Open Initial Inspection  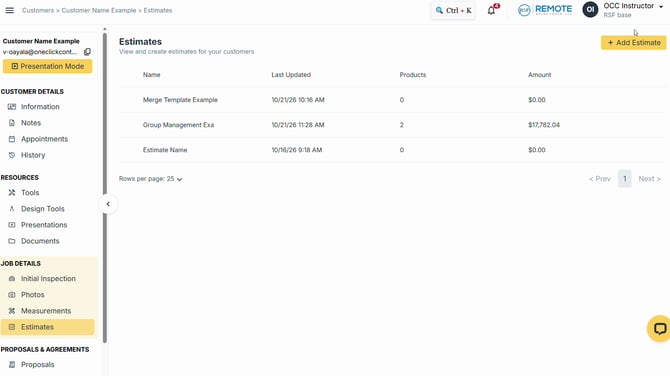(x=48, y=279)
